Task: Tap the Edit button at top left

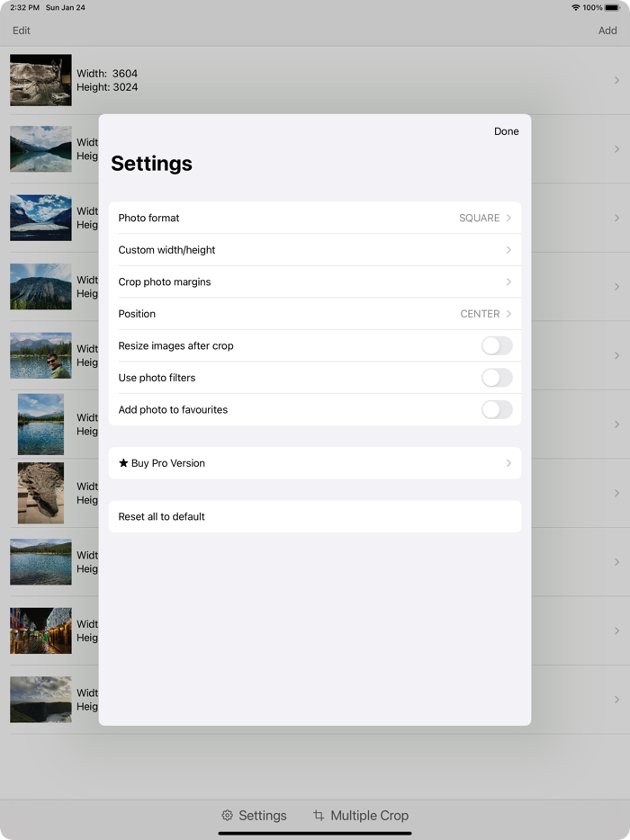Action: [x=22, y=31]
